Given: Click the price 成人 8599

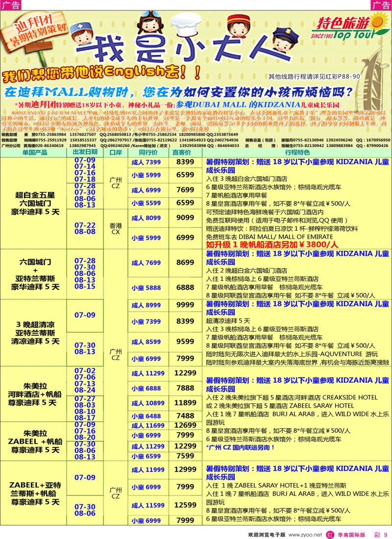Looking at the screenshot, I should coord(146,342).
